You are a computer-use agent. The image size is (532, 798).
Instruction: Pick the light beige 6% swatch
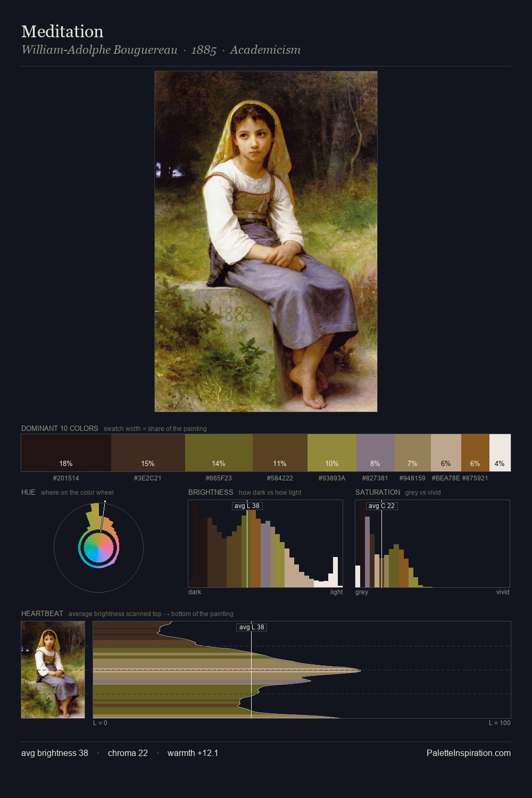click(x=446, y=453)
